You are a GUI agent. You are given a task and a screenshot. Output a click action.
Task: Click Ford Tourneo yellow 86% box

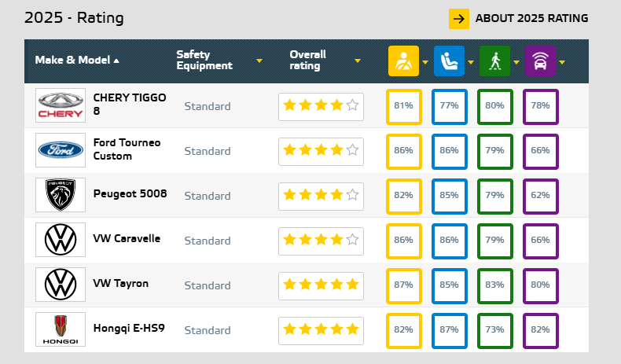coord(403,151)
